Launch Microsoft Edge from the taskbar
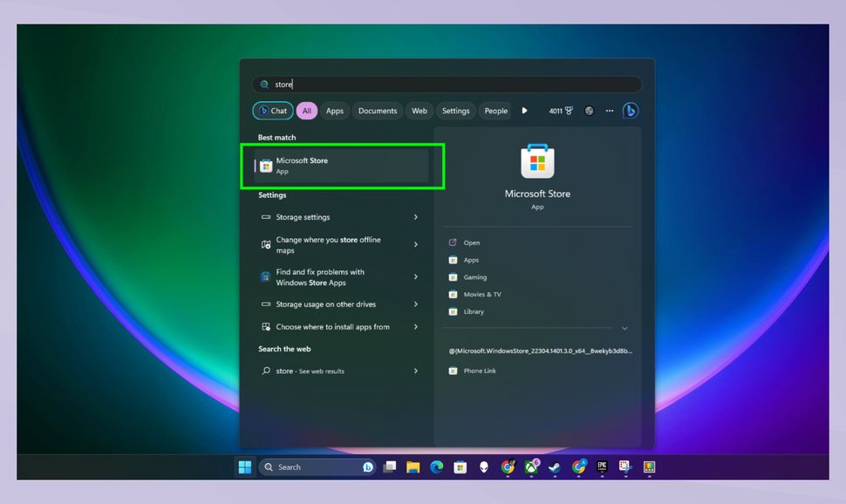 coord(436,467)
